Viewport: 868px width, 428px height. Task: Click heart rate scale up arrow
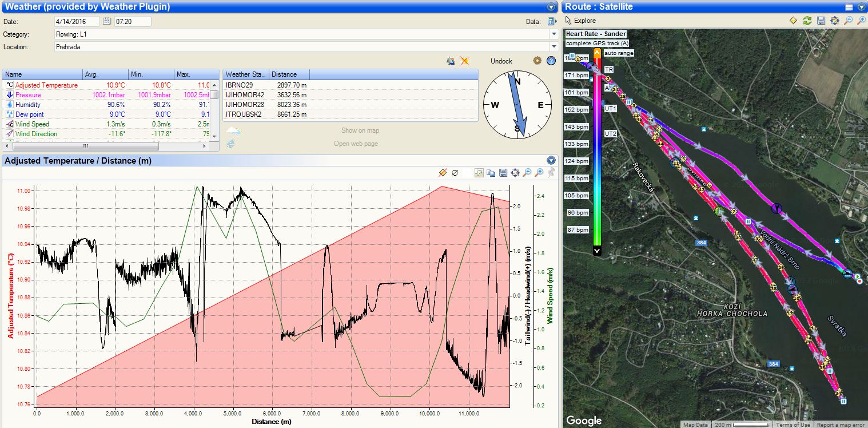(x=597, y=53)
